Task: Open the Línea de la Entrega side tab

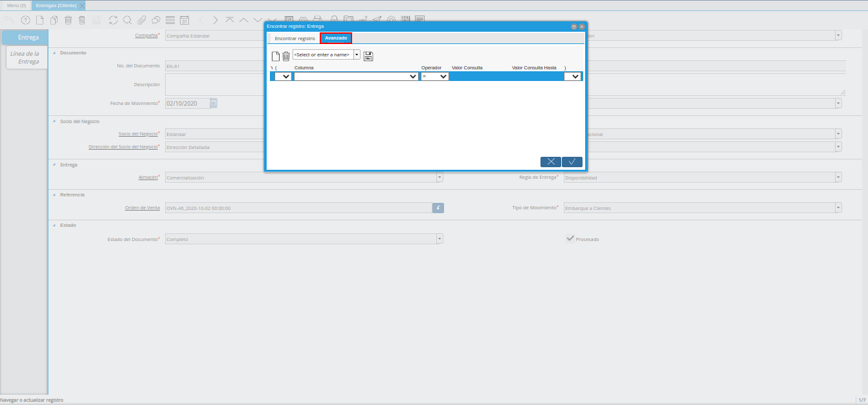Action: coord(28,58)
